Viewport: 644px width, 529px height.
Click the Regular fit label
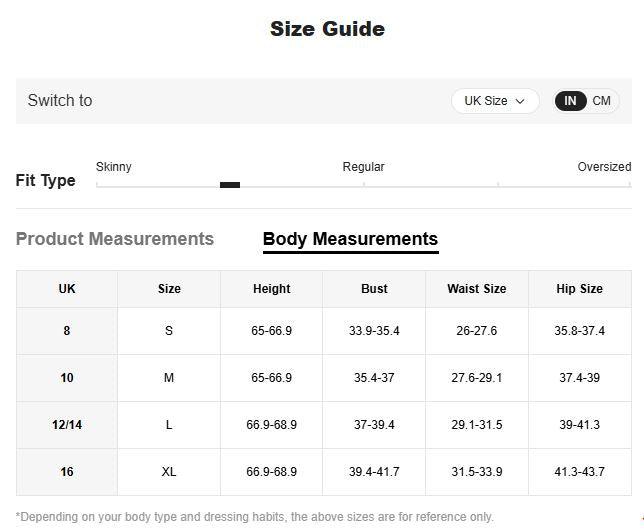(x=363, y=167)
